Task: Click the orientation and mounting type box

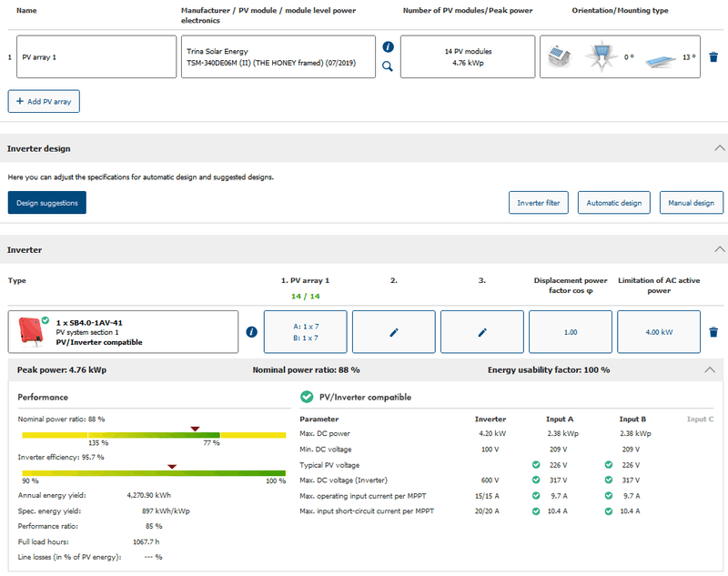Action: [x=620, y=57]
